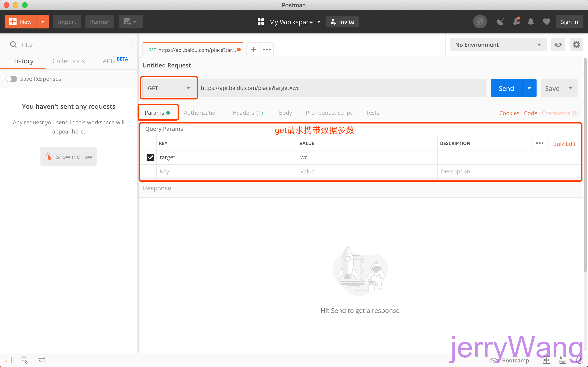The height and width of the screenshot is (367, 588).
Task: Click the satellite capture requests icon
Action: pyautogui.click(x=500, y=22)
